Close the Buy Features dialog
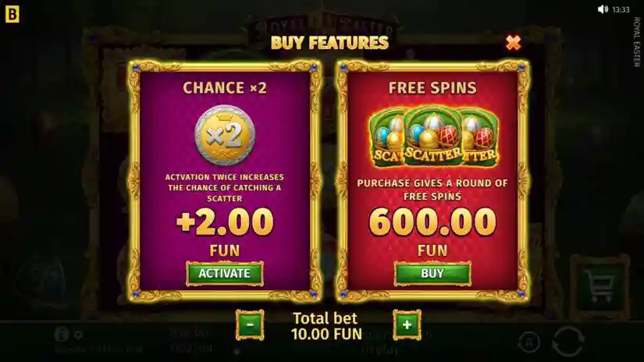Viewport: 644px width, 362px height. (514, 42)
